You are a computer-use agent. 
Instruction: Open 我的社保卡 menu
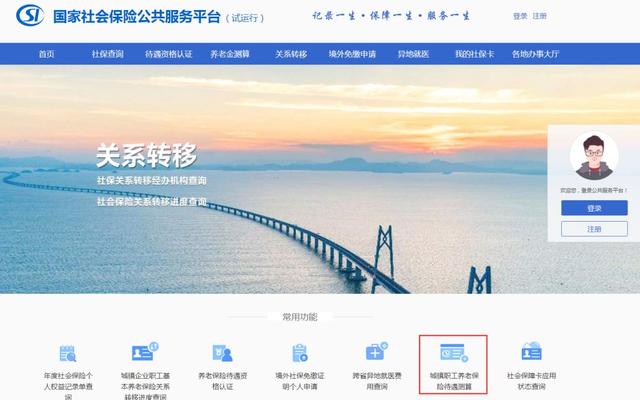475,54
